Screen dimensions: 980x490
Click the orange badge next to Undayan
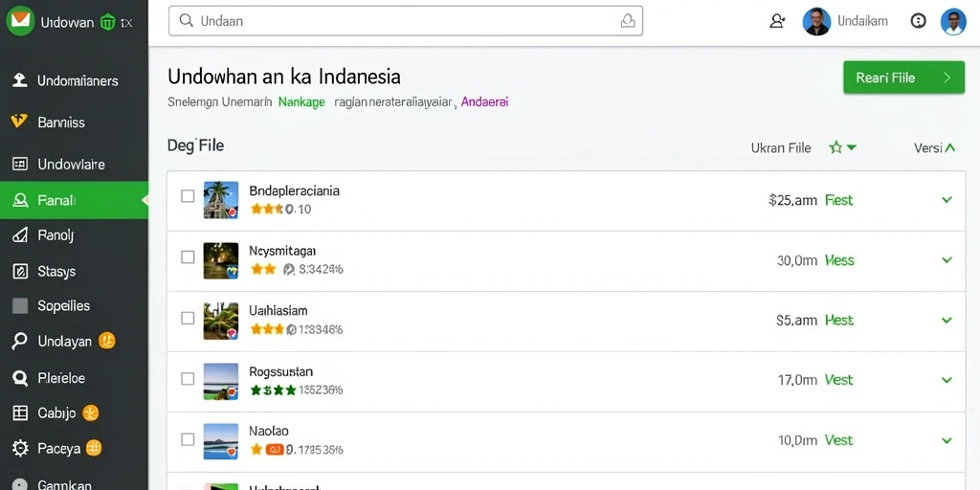pos(107,342)
